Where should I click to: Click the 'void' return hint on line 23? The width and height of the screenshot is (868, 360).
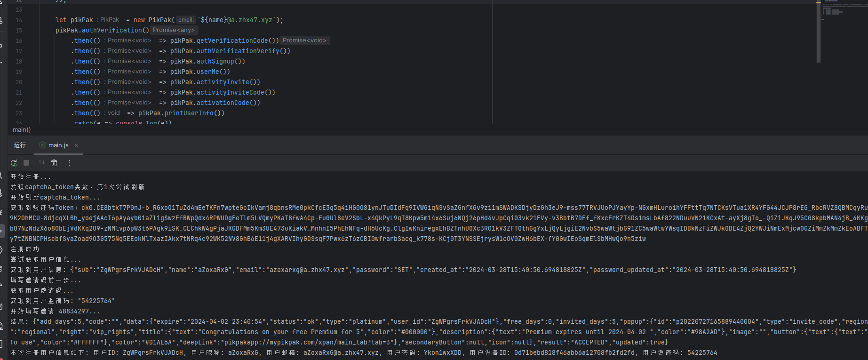coord(112,113)
